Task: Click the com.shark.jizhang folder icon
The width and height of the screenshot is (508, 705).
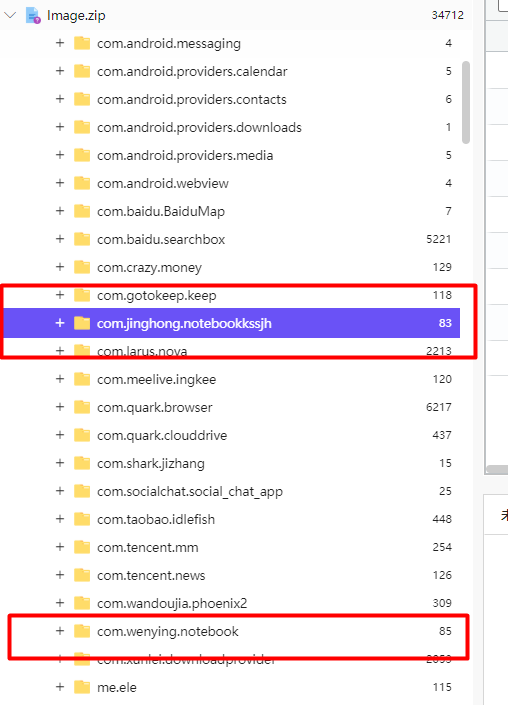Action: pos(82,463)
